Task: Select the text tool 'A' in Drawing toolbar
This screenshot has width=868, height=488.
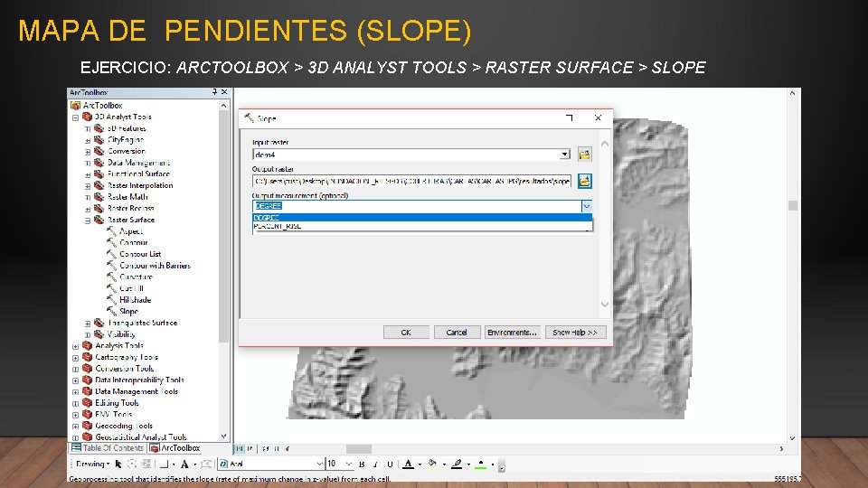Action: 184,465
